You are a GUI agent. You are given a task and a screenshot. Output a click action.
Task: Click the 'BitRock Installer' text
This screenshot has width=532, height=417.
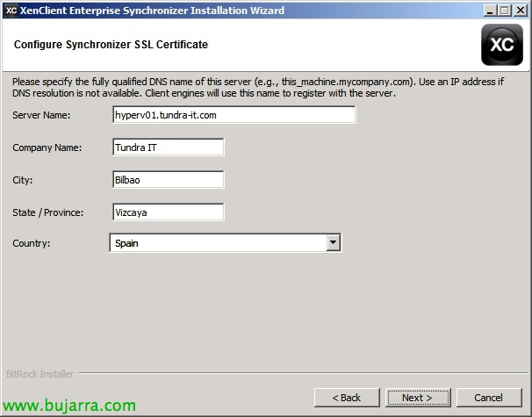coord(40,374)
